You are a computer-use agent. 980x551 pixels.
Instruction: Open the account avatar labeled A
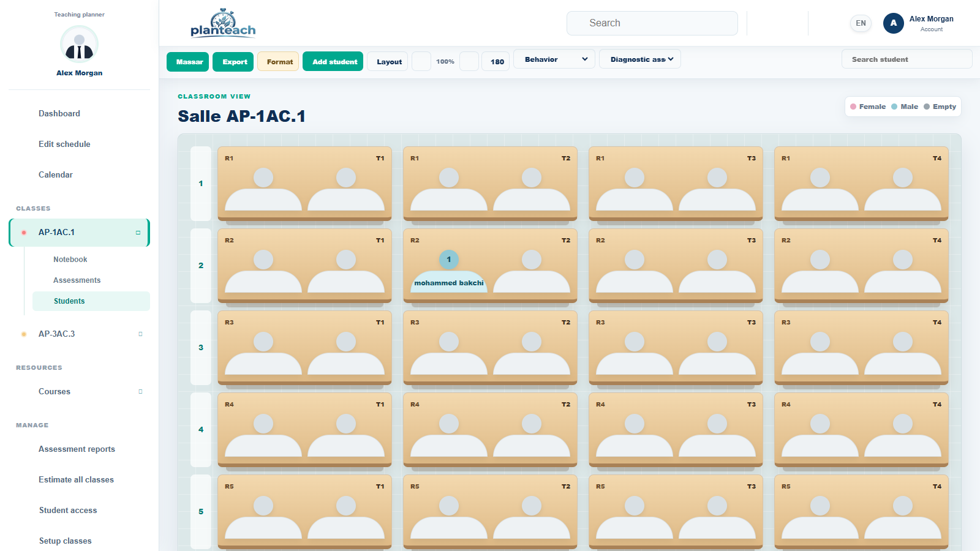click(x=893, y=23)
